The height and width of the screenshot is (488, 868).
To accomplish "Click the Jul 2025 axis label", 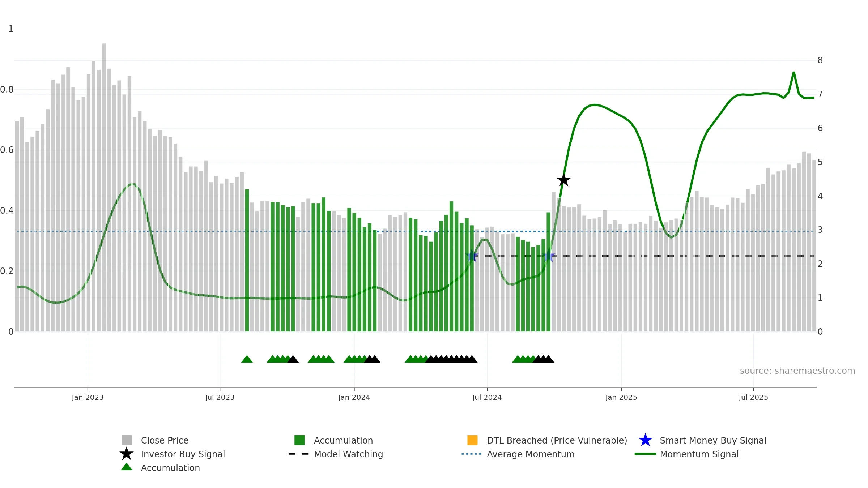I will tap(753, 398).
